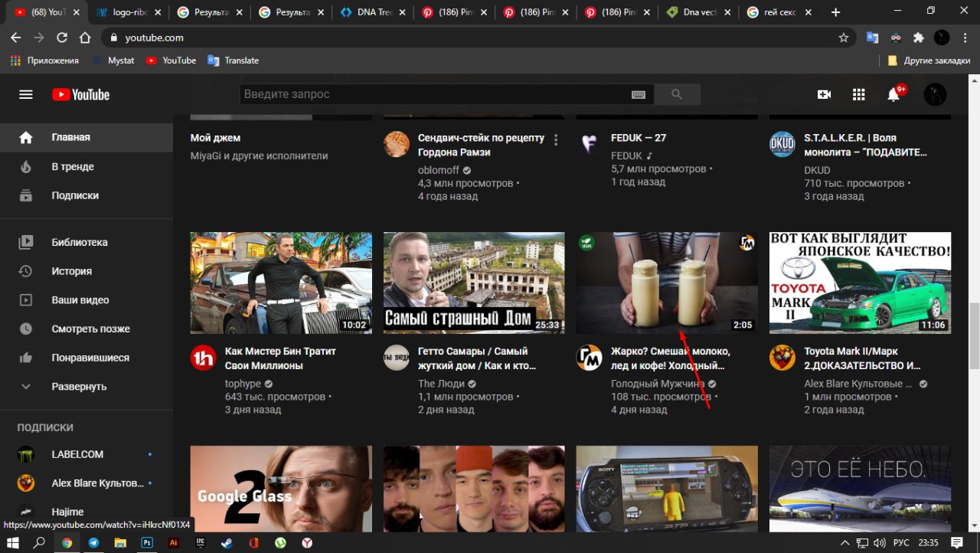Switch keyboard language РУС in tray
Image resolution: width=980 pixels, height=553 pixels.
coord(901,542)
